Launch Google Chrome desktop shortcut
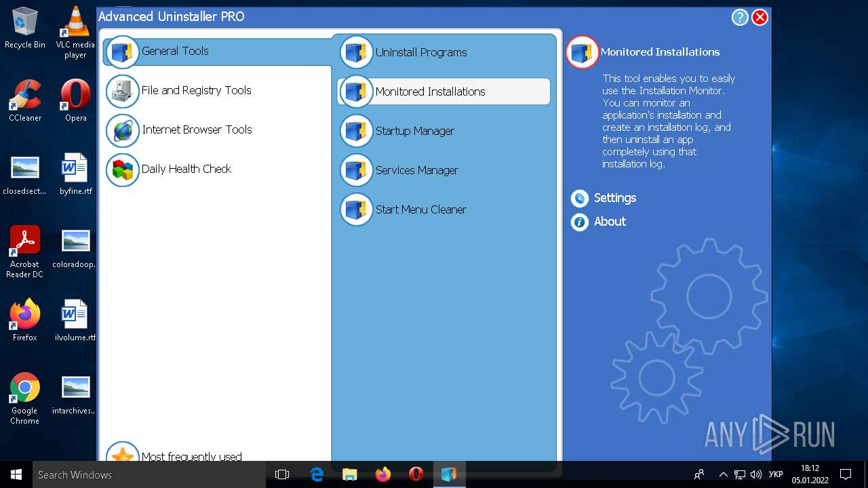Image resolution: width=868 pixels, height=488 pixels. [x=25, y=399]
